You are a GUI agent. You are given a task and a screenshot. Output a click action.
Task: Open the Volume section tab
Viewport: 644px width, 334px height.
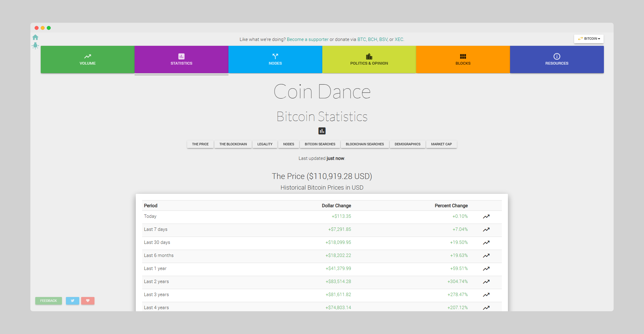(x=87, y=59)
